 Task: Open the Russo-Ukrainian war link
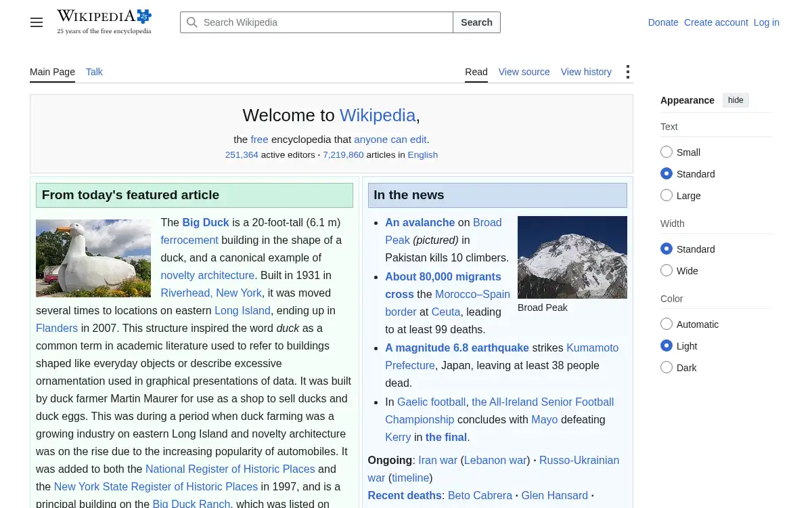point(493,469)
